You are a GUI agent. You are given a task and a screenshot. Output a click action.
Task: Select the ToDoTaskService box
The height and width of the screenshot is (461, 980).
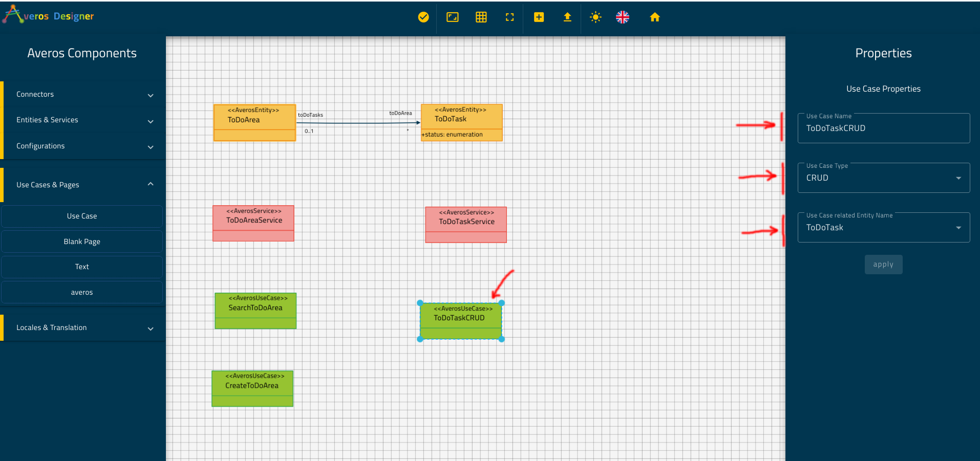coord(466,225)
